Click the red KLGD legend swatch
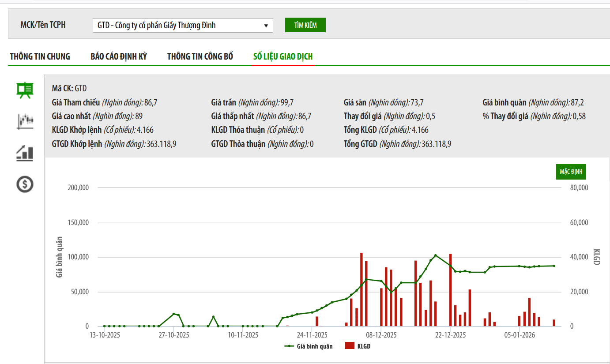 pyautogui.click(x=350, y=346)
